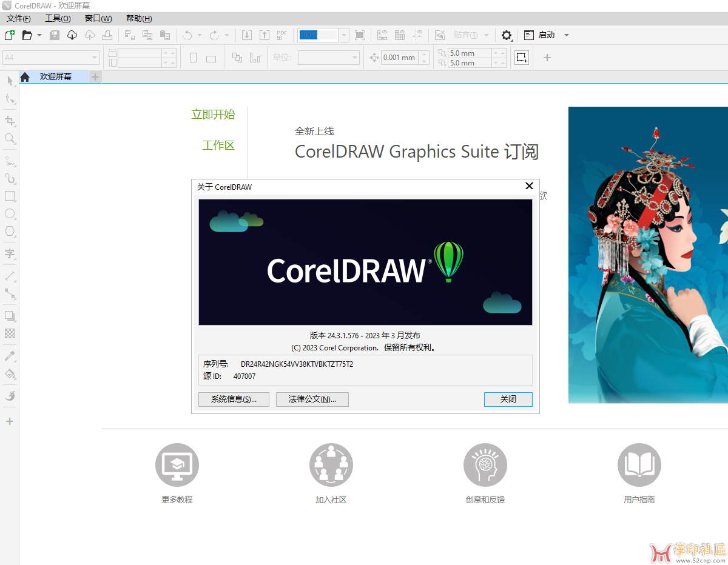Image resolution: width=728 pixels, height=565 pixels.
Task: Open 创意和反馈 feedback icon
Action: coord(485,466)
